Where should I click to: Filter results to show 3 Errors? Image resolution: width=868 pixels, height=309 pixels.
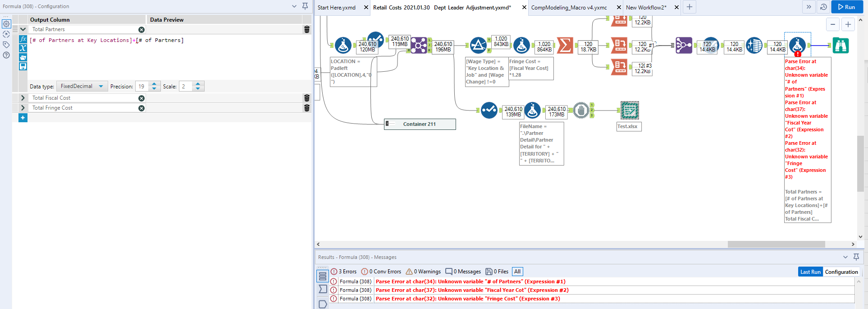(x=343, y=272)
